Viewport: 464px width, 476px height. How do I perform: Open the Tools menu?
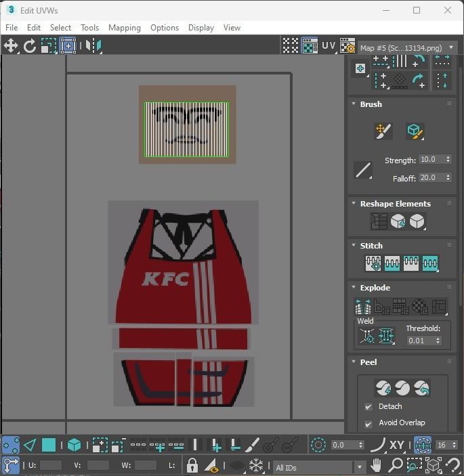coord(89,28)
